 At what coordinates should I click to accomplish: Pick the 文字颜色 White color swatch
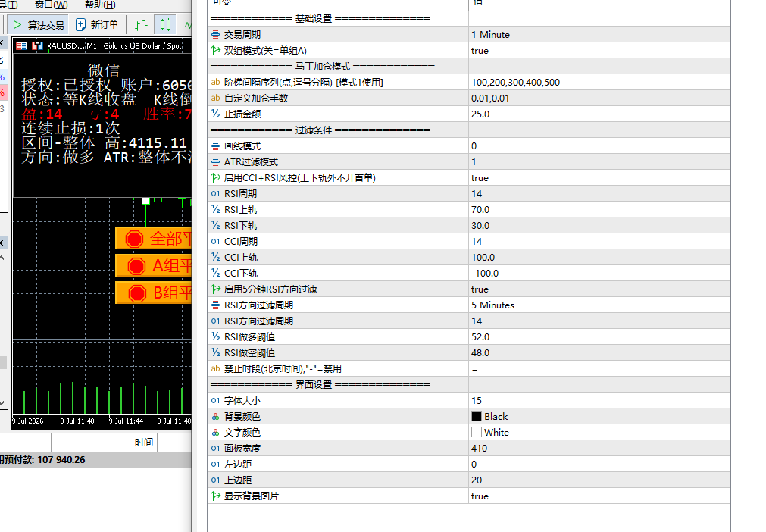pos(477,432)
